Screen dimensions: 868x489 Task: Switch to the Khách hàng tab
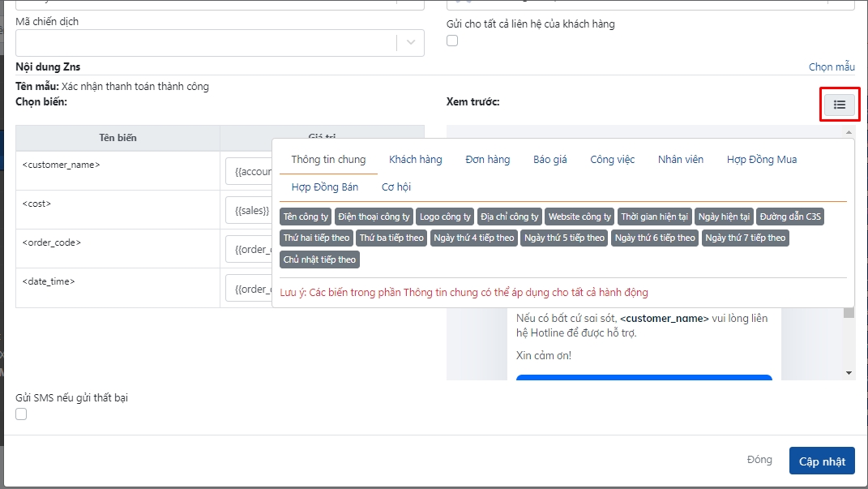tap(415, 160)
